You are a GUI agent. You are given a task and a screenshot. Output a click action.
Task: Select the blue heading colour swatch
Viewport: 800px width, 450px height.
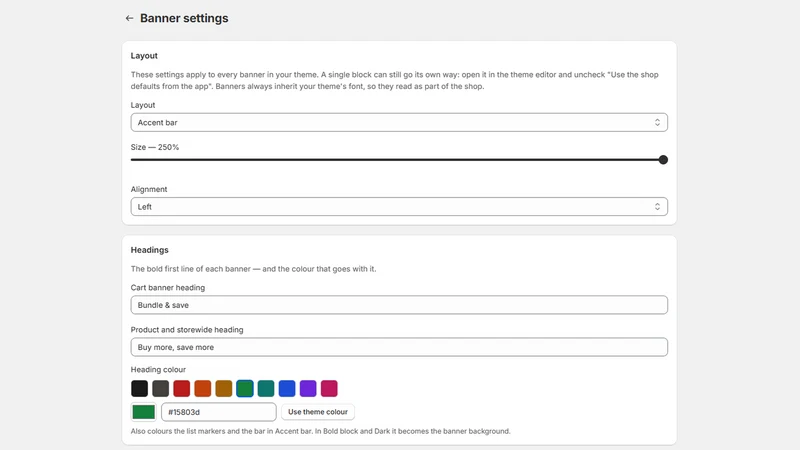tap(287, 388)
